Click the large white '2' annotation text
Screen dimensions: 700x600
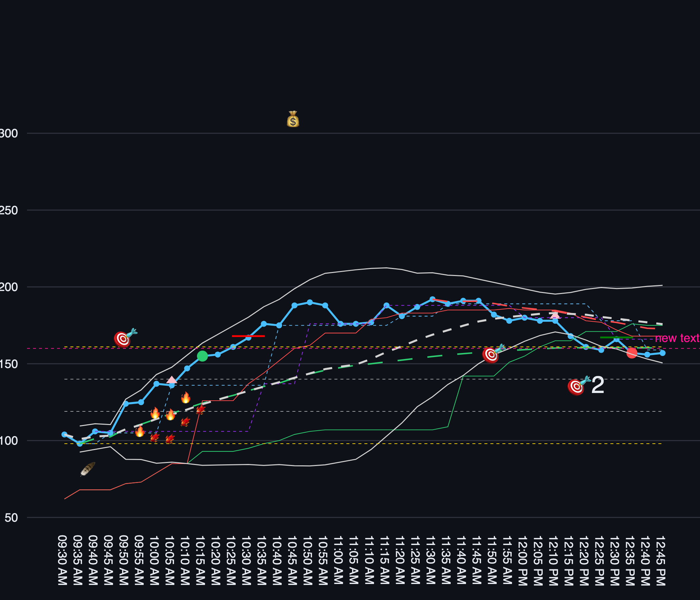598,385
